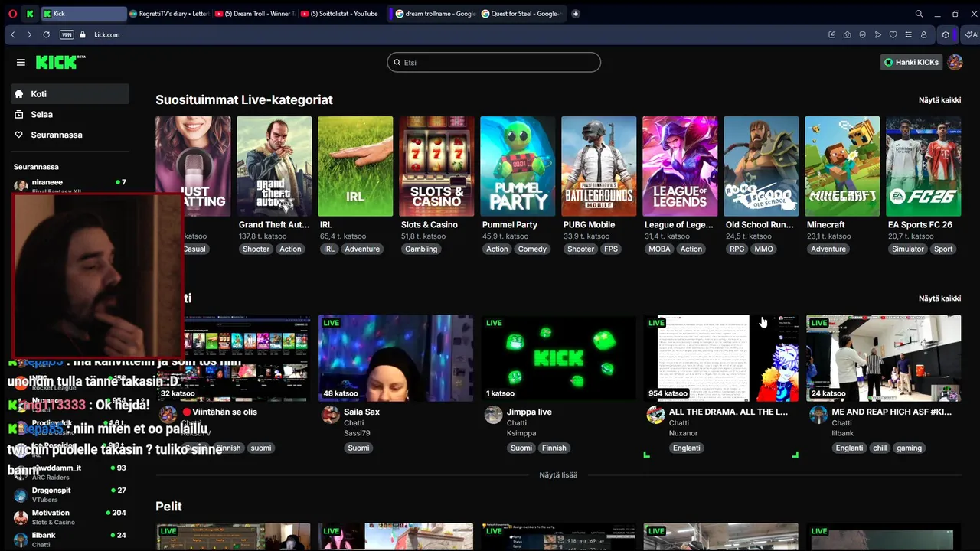
Task: Open followed channel Motivation
Action: [x=70, y=517]
